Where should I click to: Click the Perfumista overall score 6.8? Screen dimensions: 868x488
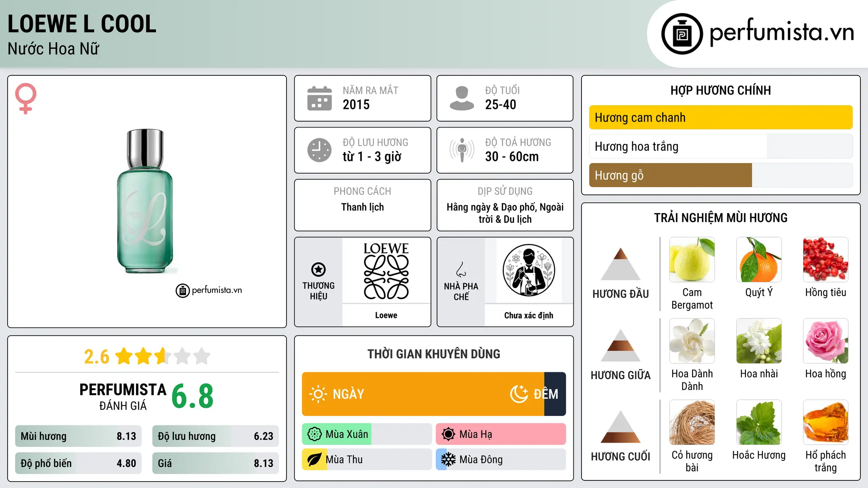(192, 396)
